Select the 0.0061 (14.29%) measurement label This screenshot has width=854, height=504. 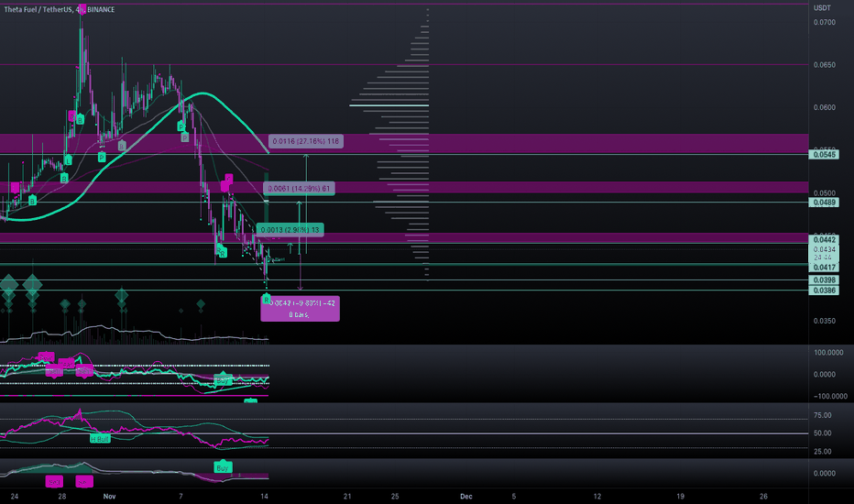tap(299, 189)
